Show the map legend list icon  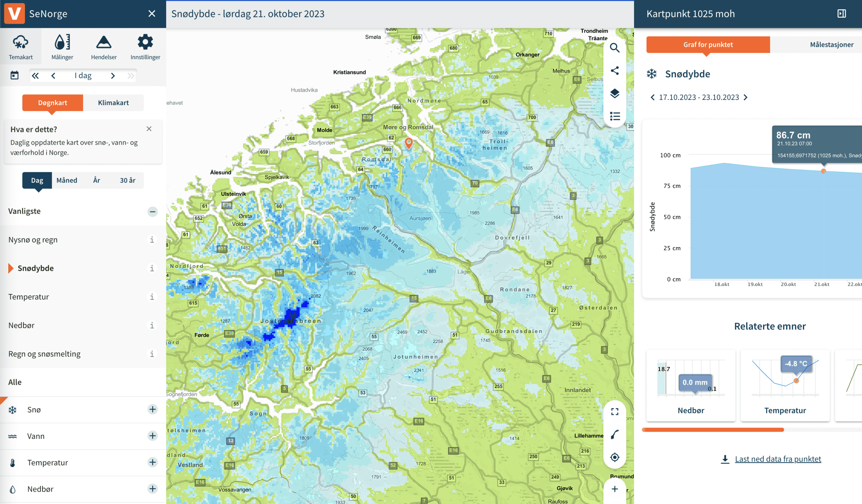pyautogui.click(x=614, y=116)
